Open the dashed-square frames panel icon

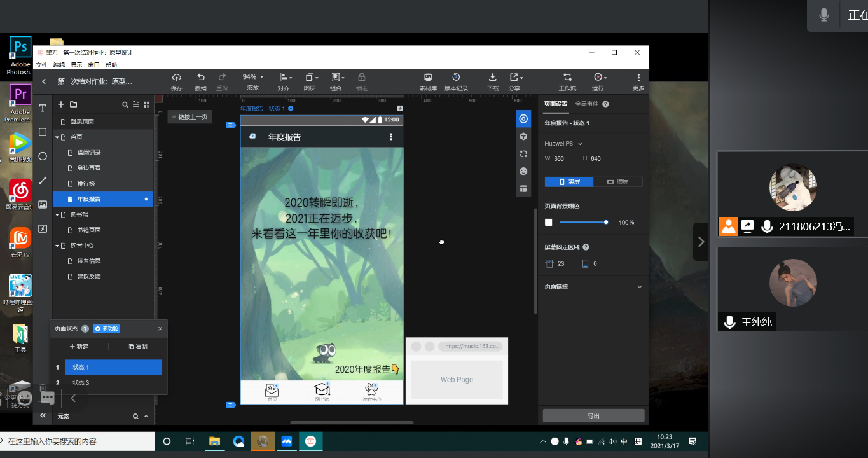point(523,153)
